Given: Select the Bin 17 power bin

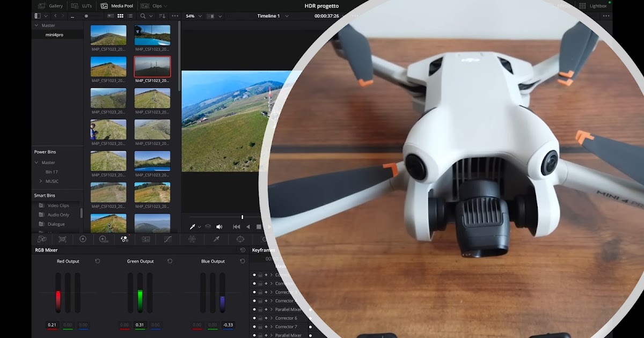Looking at the screenshot, I should point(52,172).
